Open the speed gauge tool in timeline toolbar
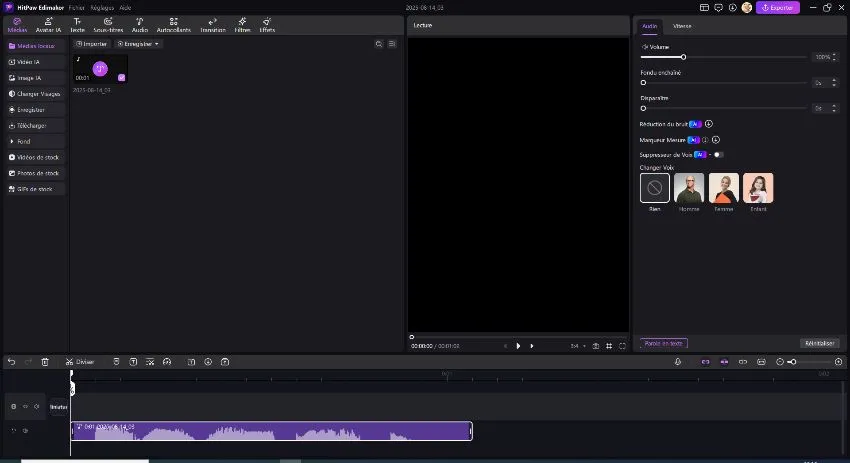This screenshot has height=463, width=850. (167, 362)
